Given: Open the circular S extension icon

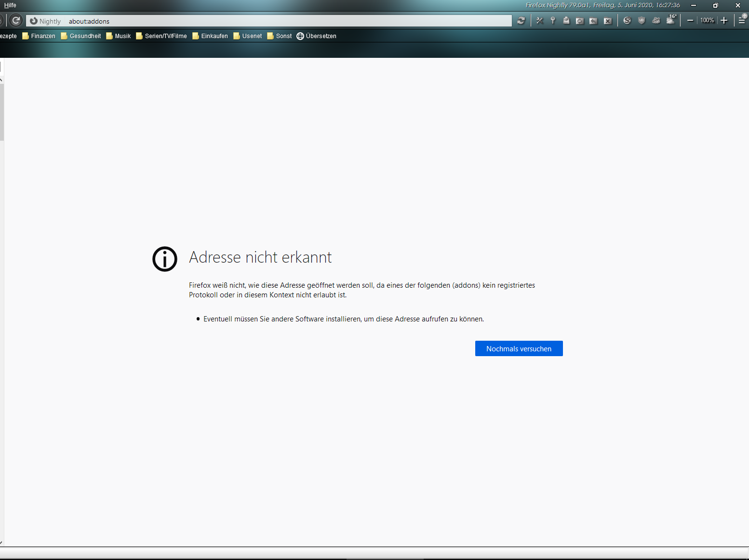Looking at the screenshot, I should [627, 20].
